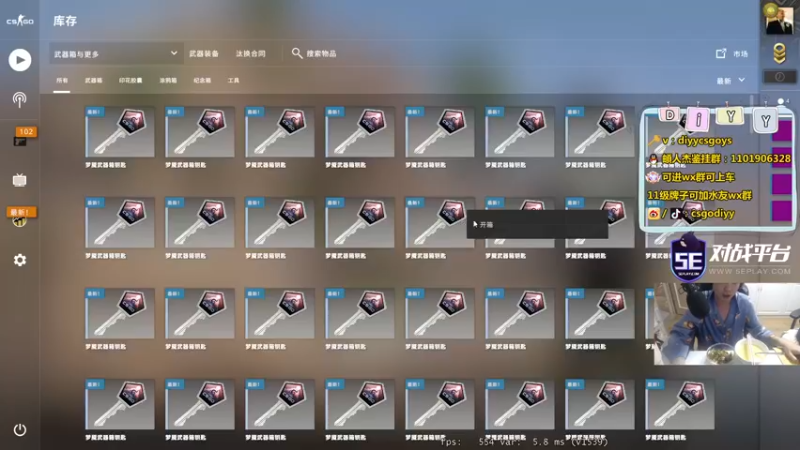Select the 纪念箱 filter tab
The width and height of the screenshot is (800, 450).
point(202,81)
